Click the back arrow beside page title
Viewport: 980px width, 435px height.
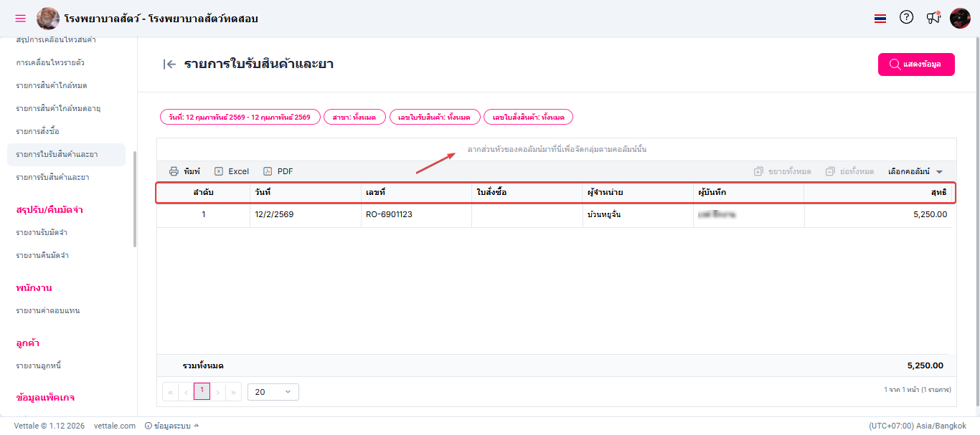click(x=169, y=64)
